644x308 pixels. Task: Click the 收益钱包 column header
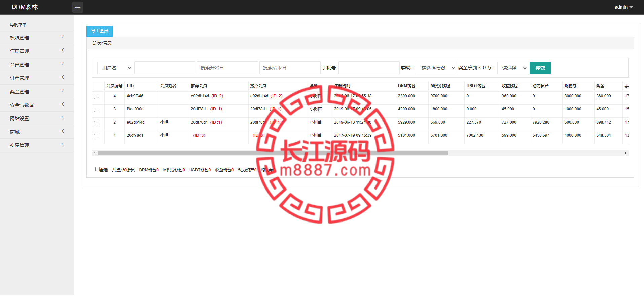pos(510,86)
